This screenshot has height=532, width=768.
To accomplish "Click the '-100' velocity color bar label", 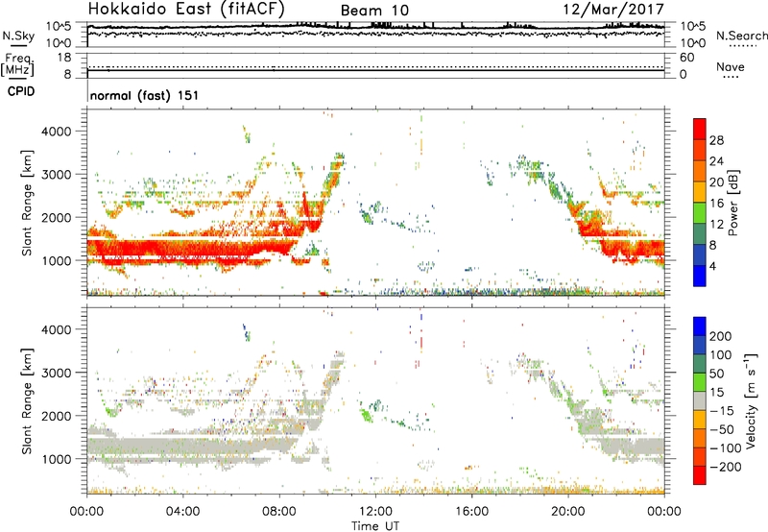I will tap(726, 448).
